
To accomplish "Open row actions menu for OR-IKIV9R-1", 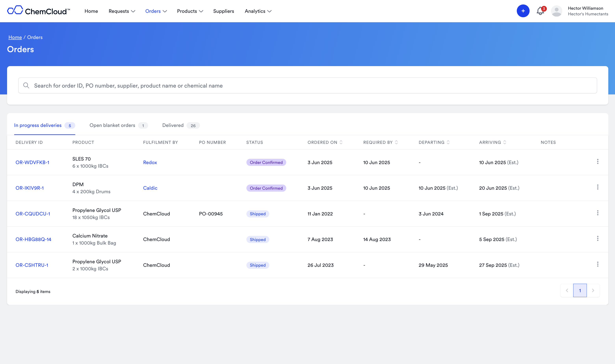I will pyautogui.click(x=598, y=187).
